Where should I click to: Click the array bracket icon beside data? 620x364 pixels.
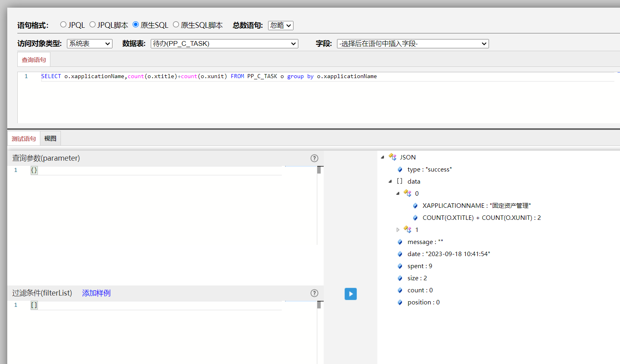pos(399,181)
